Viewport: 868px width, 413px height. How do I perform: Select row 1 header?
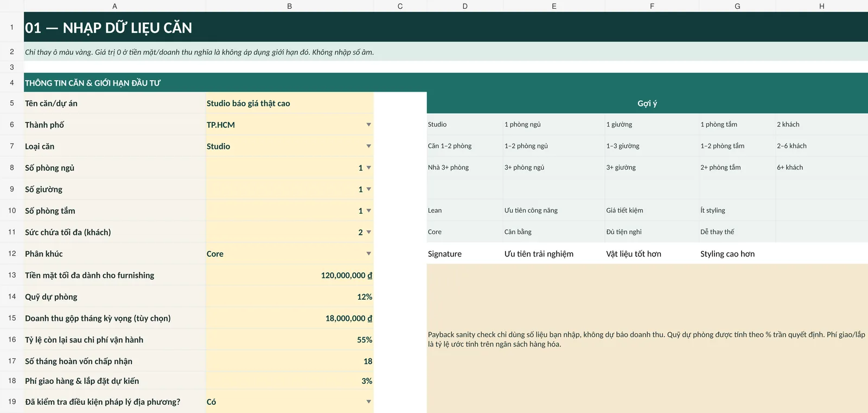click(12, 27)
